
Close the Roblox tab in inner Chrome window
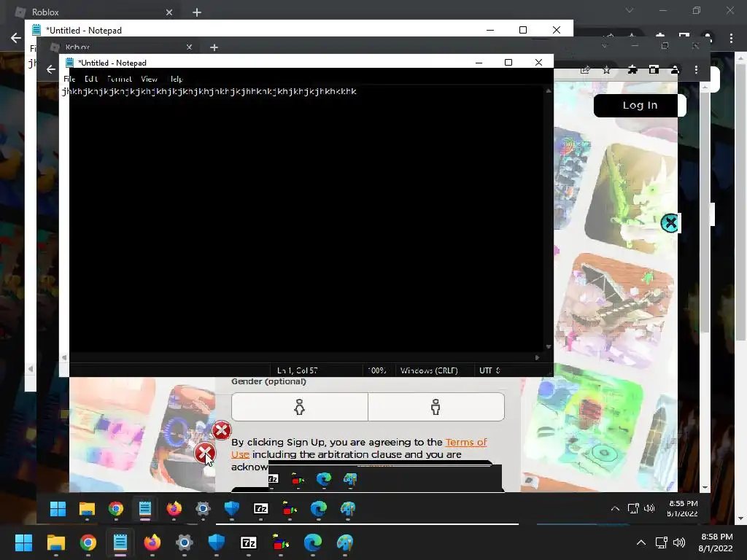click(189, 47)
